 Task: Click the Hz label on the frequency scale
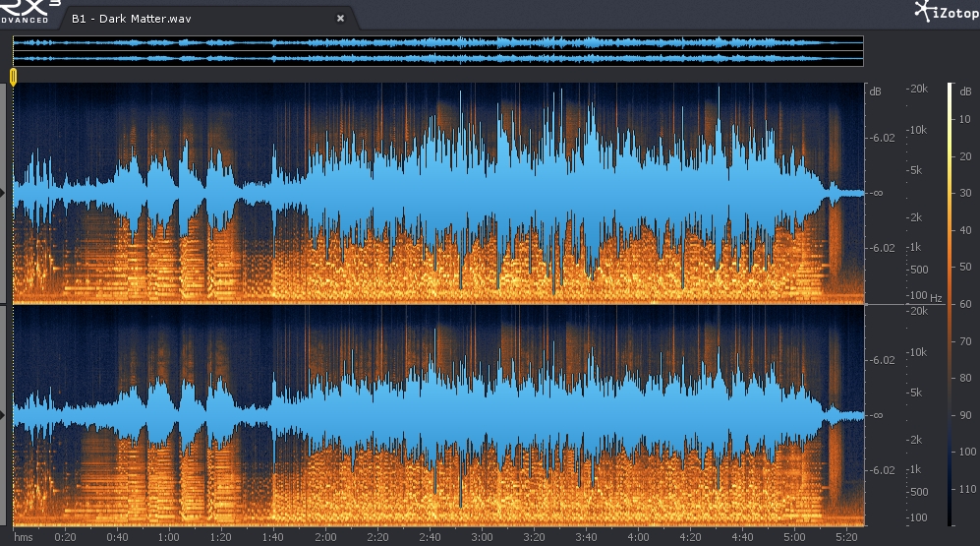tap(936, 298)
